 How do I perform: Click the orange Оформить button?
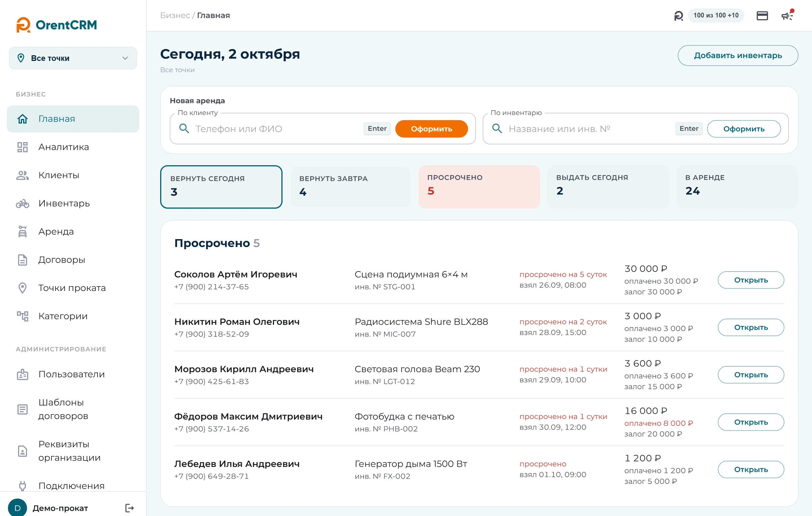coord(431,129)
